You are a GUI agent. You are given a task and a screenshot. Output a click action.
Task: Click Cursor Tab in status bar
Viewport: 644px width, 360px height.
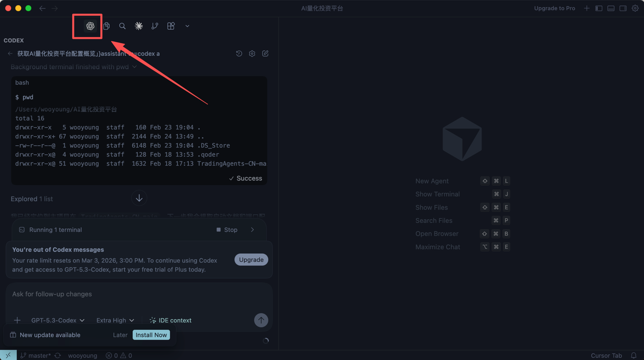pos(606,355)
